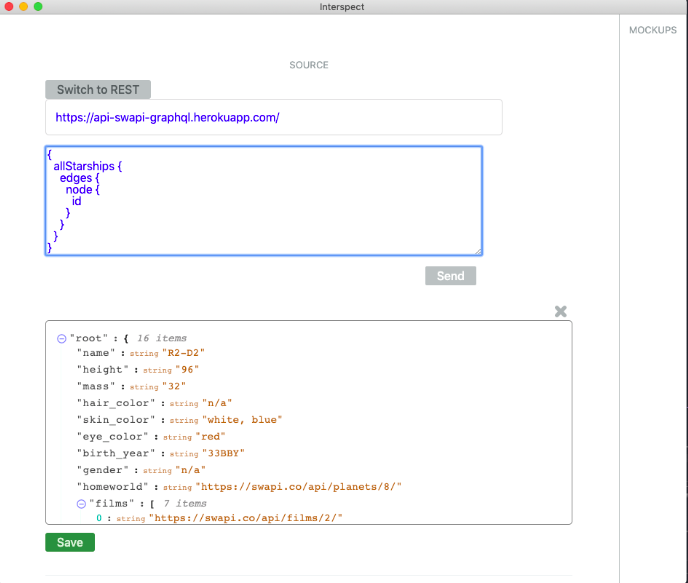This screenshot has height=583, width=688.
Task: Click the "mass" value "32"
Action: (174, 386)
